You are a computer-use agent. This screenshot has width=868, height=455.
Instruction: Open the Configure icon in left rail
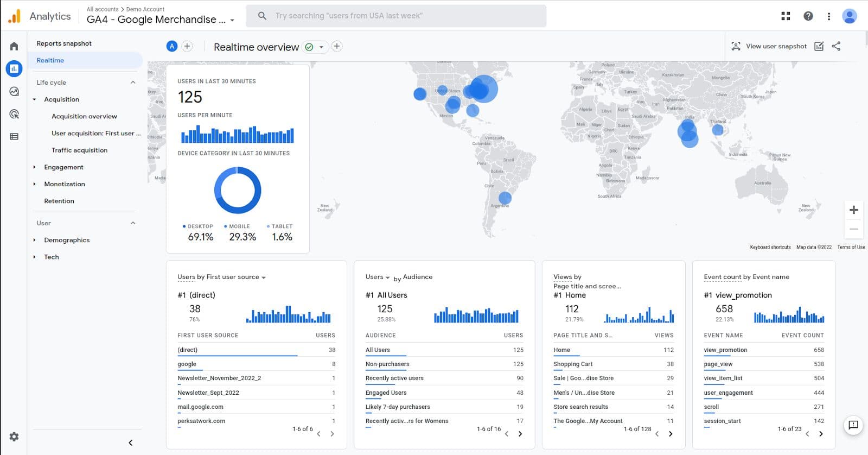14,137
